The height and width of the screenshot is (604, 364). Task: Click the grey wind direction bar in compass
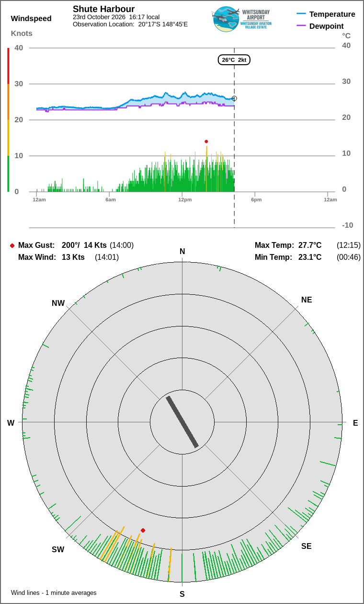pos(182,422)
